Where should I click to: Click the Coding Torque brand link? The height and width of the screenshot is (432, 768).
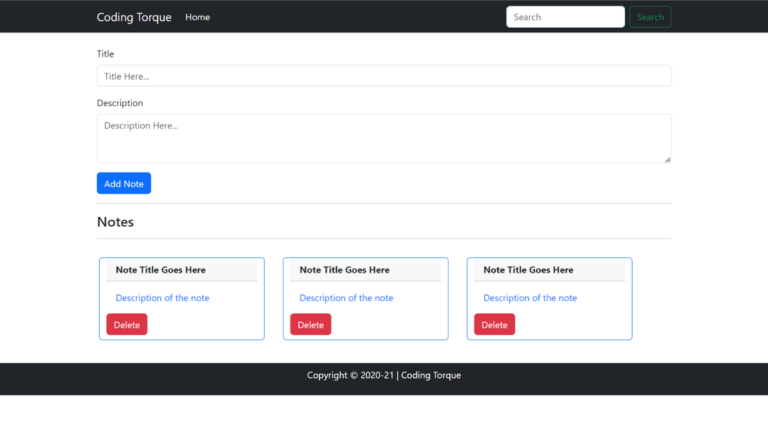pos(134,17)
